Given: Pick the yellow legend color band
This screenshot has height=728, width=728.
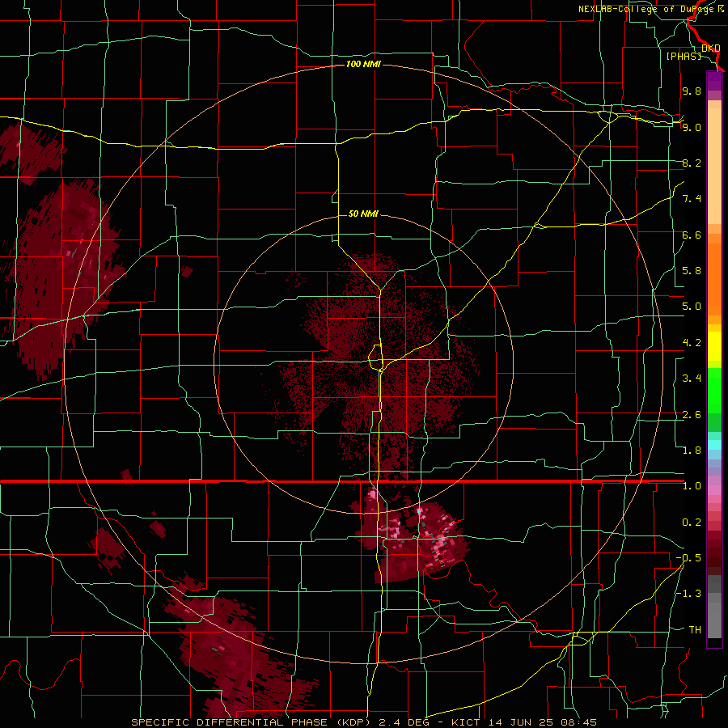Looking at the screenshot, I should [714, 346].
